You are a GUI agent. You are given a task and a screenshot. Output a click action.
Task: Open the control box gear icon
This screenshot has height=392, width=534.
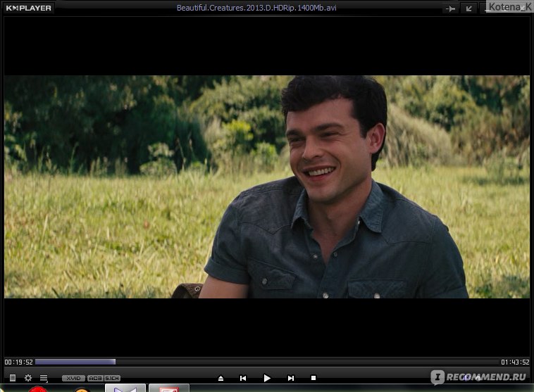coord(28,378)
